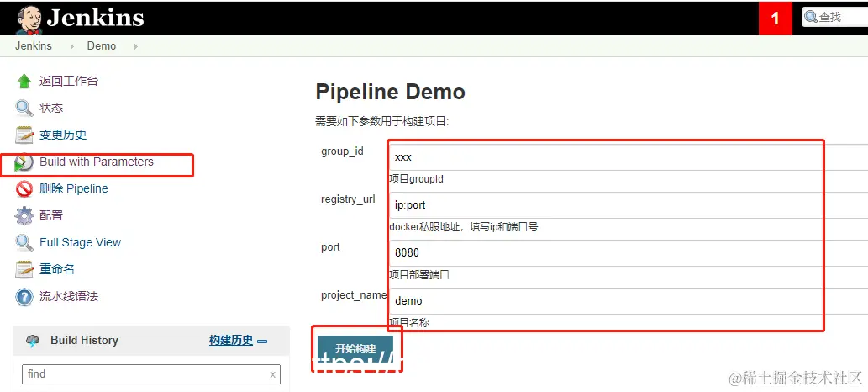The height and width of the screenshot is (392, 868).
Task: Click the Build History title text
Action: pos(84,341)
